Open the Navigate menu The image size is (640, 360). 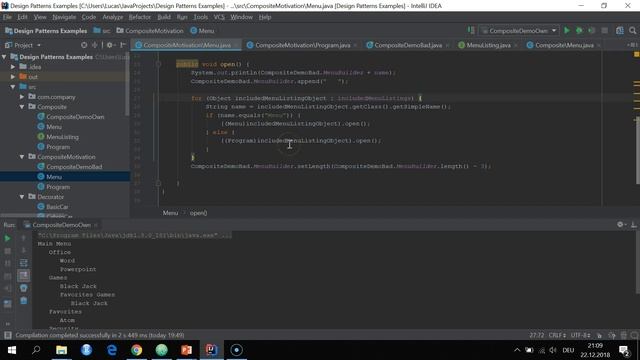(x=64, y=17)
